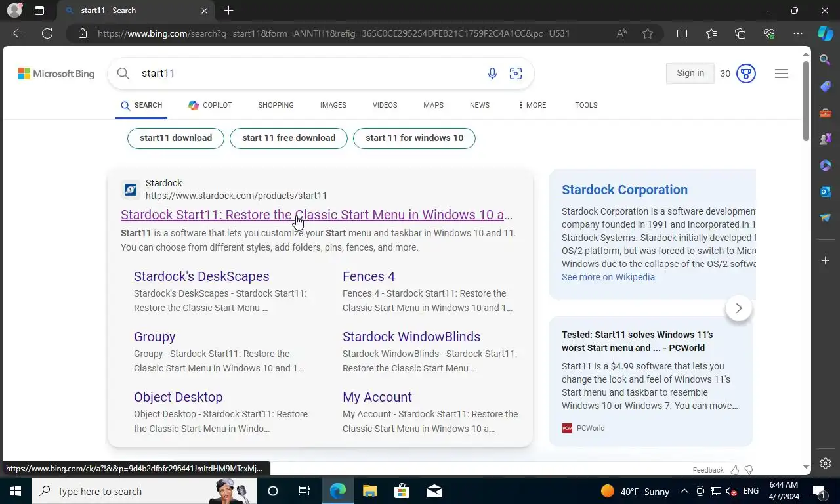Open a new browser tab
The image size is (840, 504).
[228, 10]
